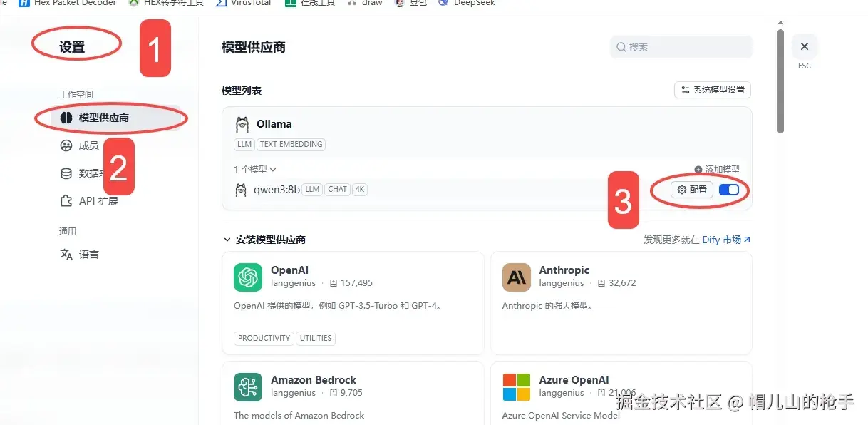
Task: Click the database icon for 数据来源
Action: coord(66,173)
